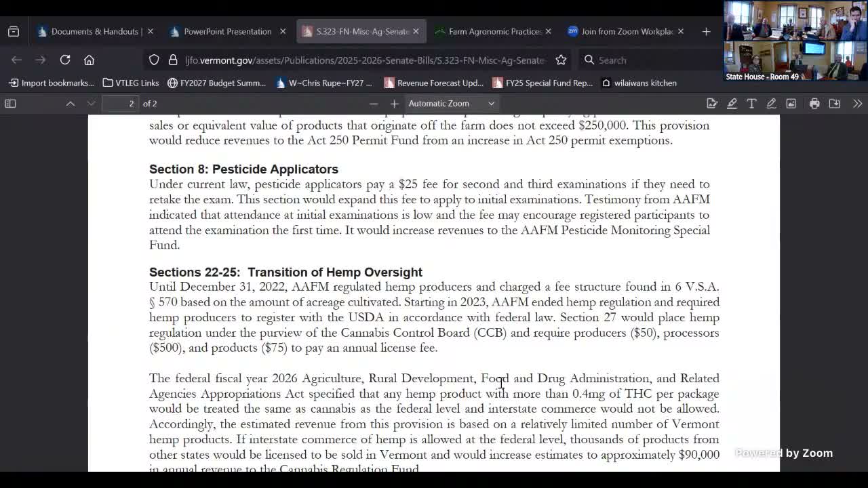Close the S.323-FN-Misc-Ag-Senate tab
This screenshot has width=868, height=488.
pyautogui.click(x=416, y=31)
